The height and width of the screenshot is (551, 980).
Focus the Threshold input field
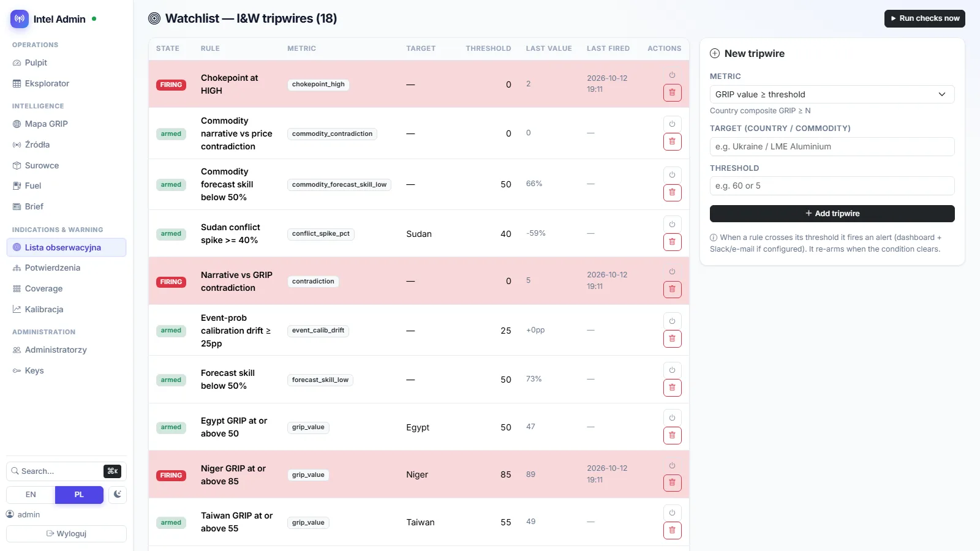[832, 186]
